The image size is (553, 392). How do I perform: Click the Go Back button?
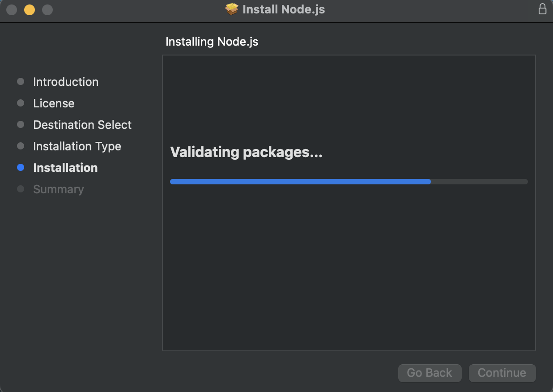[430, 373]
